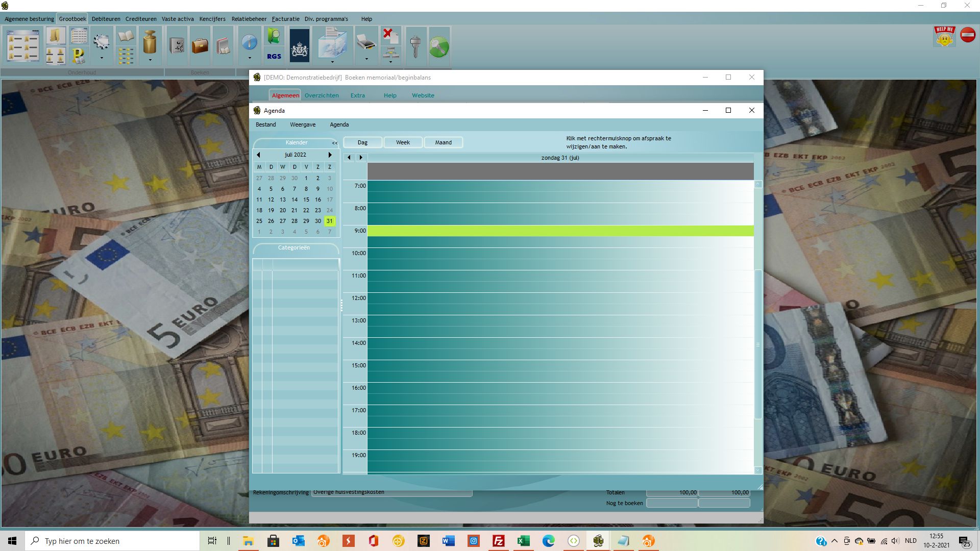
Task: Open the Windows Start menu
Action: tap(12, 541)
